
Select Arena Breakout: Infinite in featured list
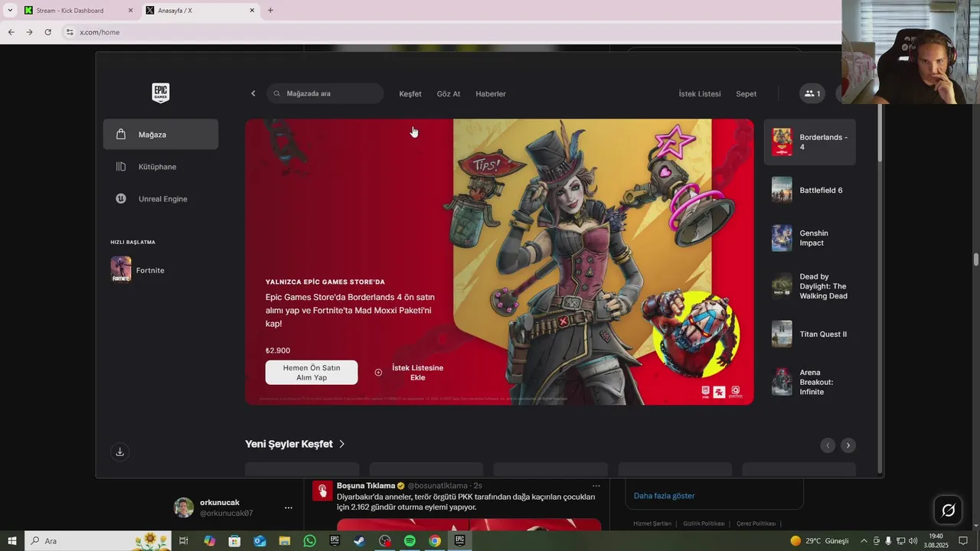coord(810,382)
